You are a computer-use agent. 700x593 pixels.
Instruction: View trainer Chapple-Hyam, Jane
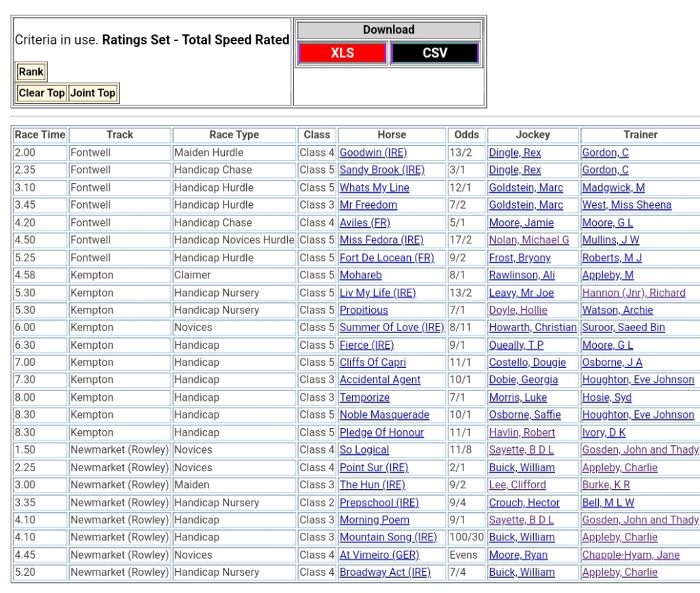[x=630, y=555]
